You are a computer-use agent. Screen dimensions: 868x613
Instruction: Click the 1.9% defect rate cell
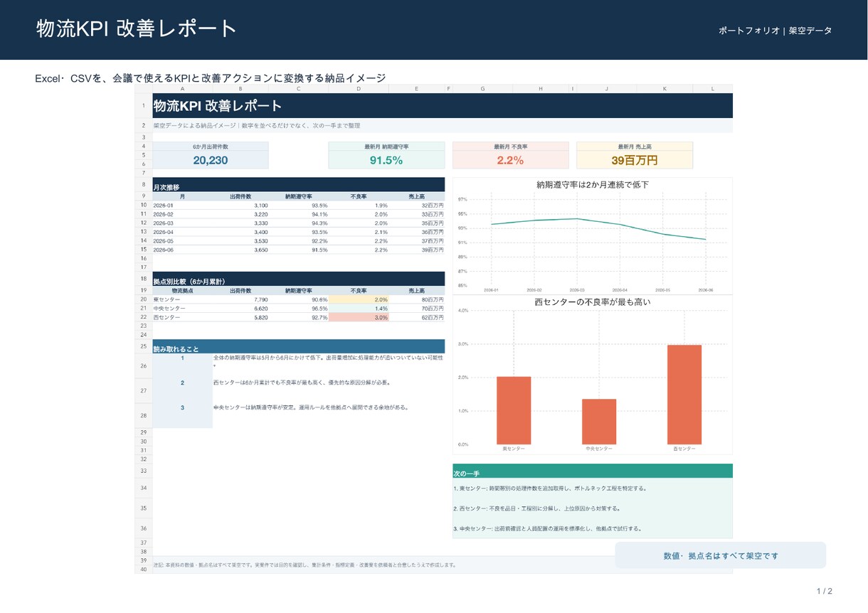(x=358, y=205)
